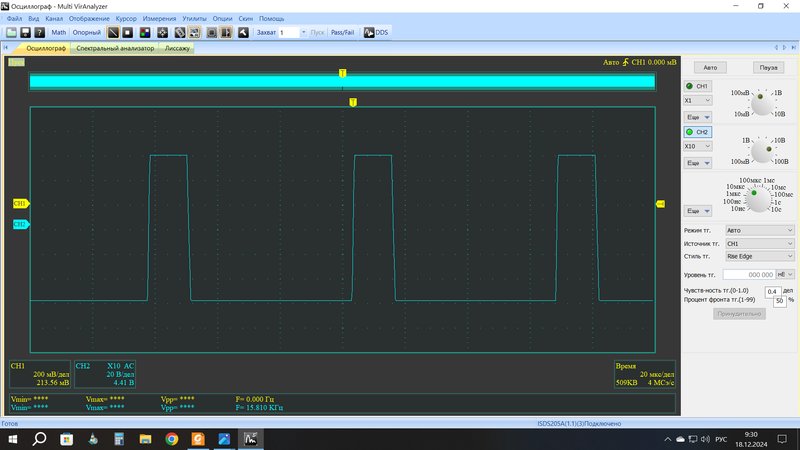
Task: Click the front percent 50 field
Action: tap(780, 301)
